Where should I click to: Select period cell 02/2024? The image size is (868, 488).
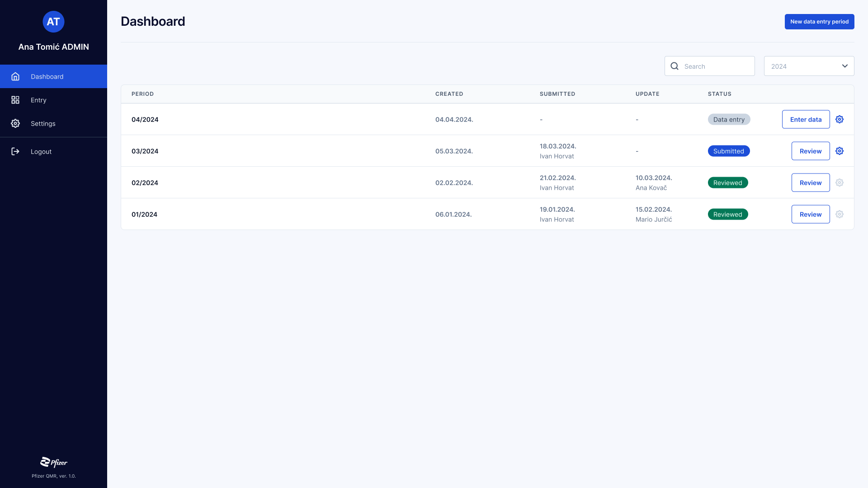coord(145,183)
